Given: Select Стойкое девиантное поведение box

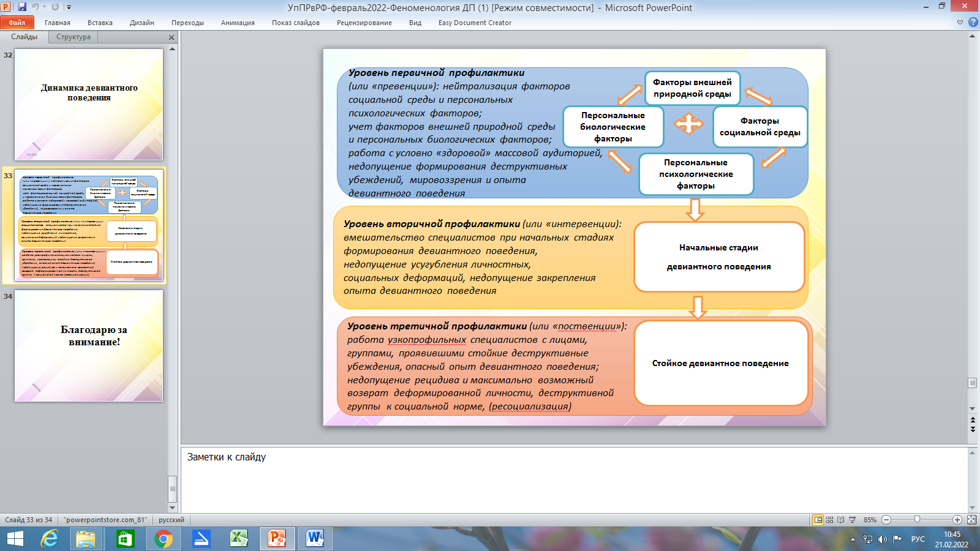Looking at the screenshot, I should pos(721,363).
